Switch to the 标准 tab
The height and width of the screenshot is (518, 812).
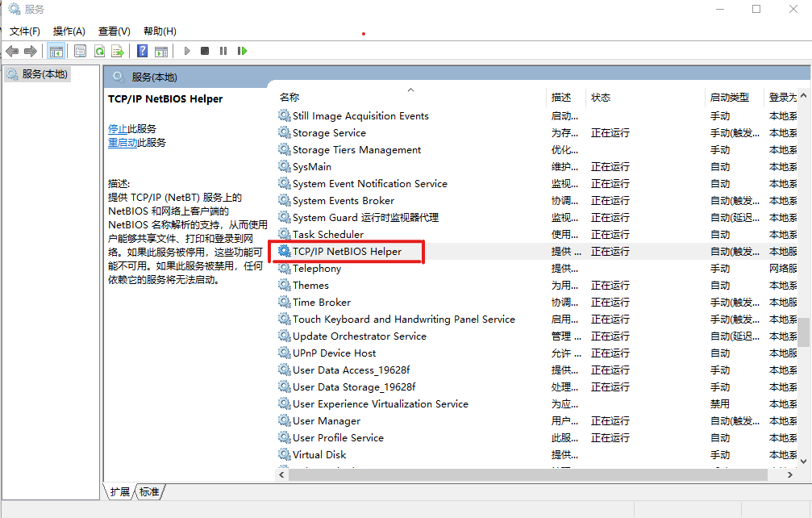149,491
